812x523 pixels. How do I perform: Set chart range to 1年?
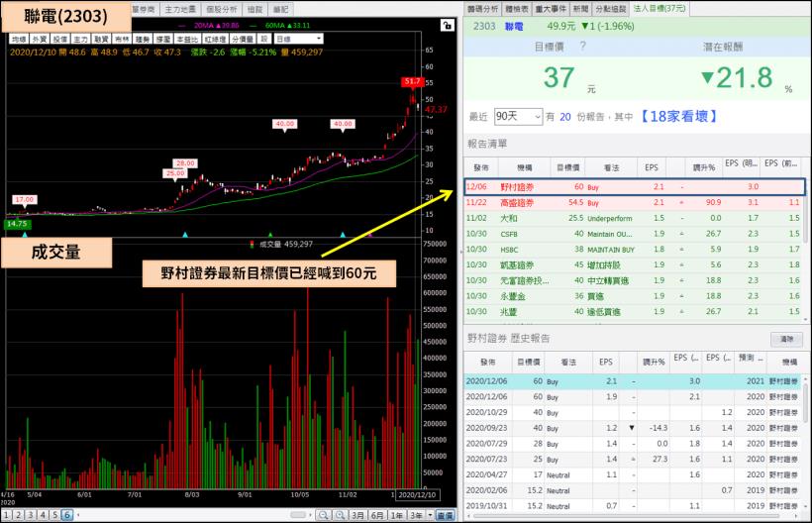(x=397, y=515)
